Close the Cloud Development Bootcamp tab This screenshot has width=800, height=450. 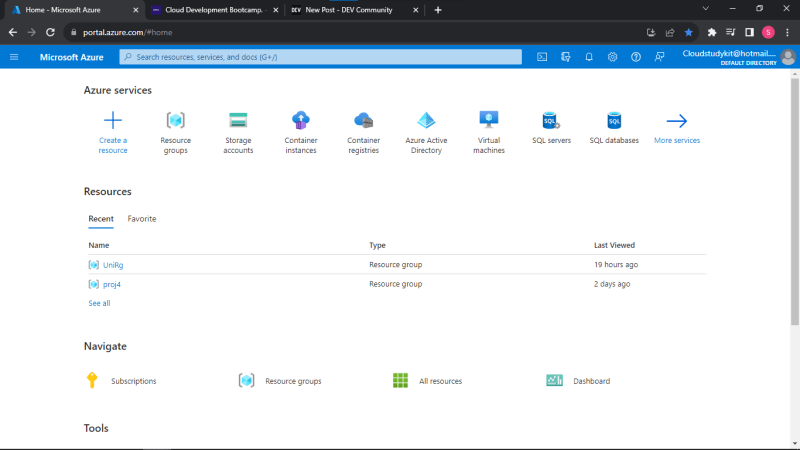(x=276, y=10)
